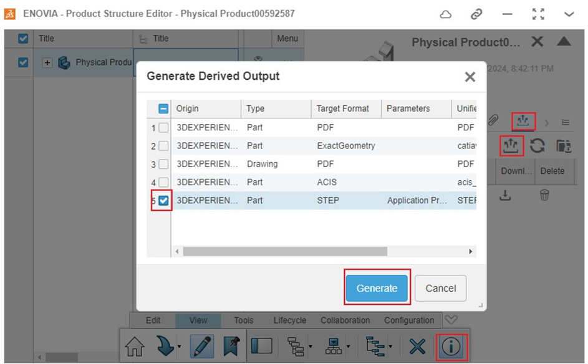
Task: Click the Cancel button
Action: 441,288
